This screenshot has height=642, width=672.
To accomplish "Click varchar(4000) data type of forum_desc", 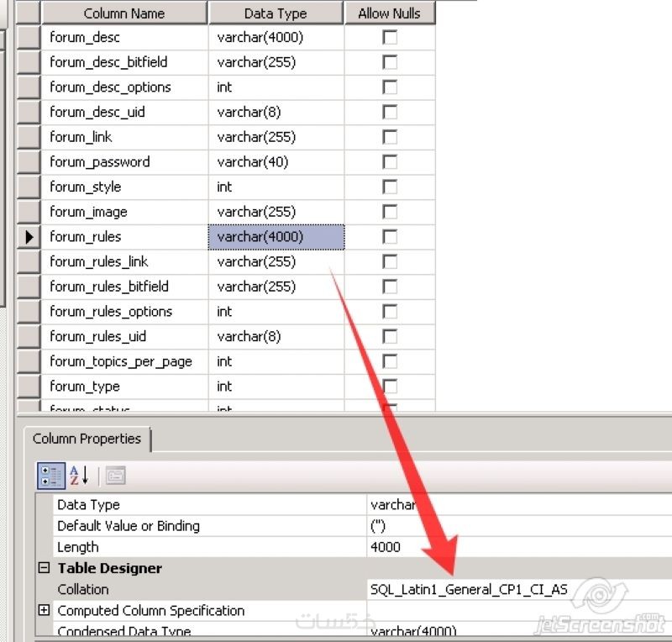I will click(x=276, y=37).
